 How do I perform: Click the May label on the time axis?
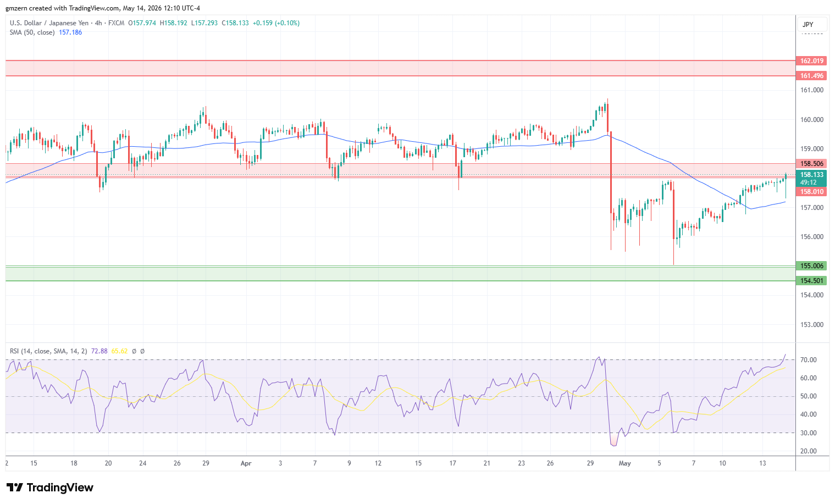coord(624,463)
